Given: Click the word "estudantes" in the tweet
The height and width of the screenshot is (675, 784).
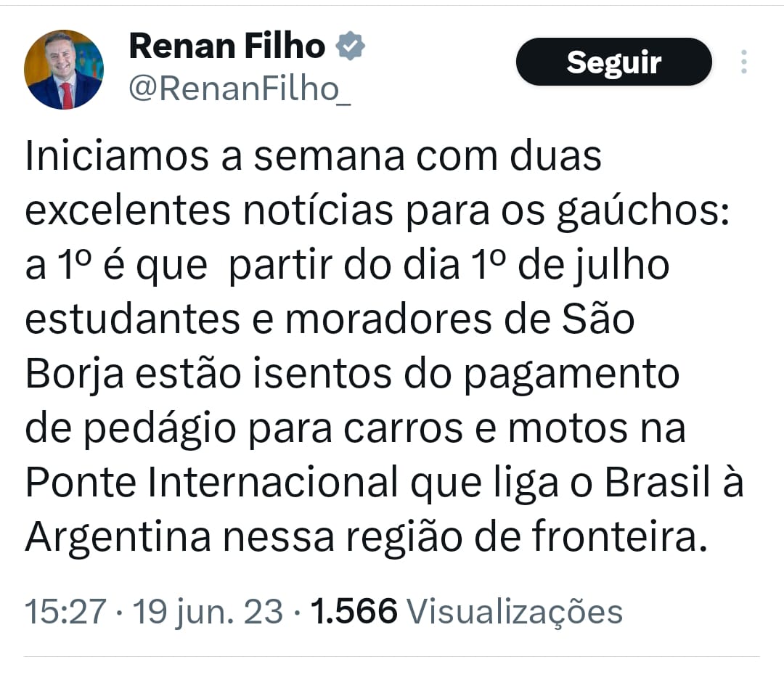Looking at the screenshot, I should tap(132, 319).
